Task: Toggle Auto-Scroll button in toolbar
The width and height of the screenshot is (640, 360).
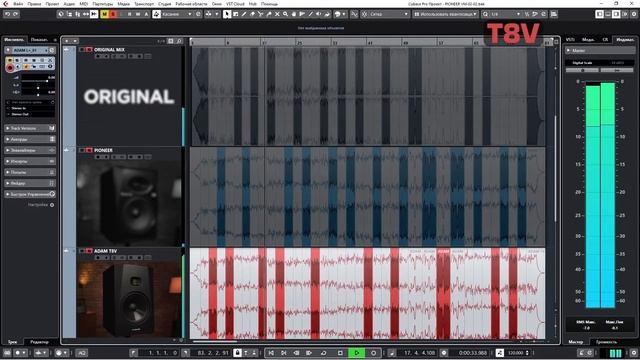Action: pos(94,14)
